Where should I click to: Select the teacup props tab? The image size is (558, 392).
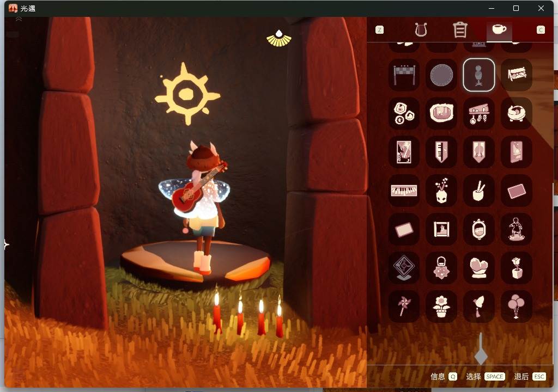pyautogui.click(x=499, y=29)
